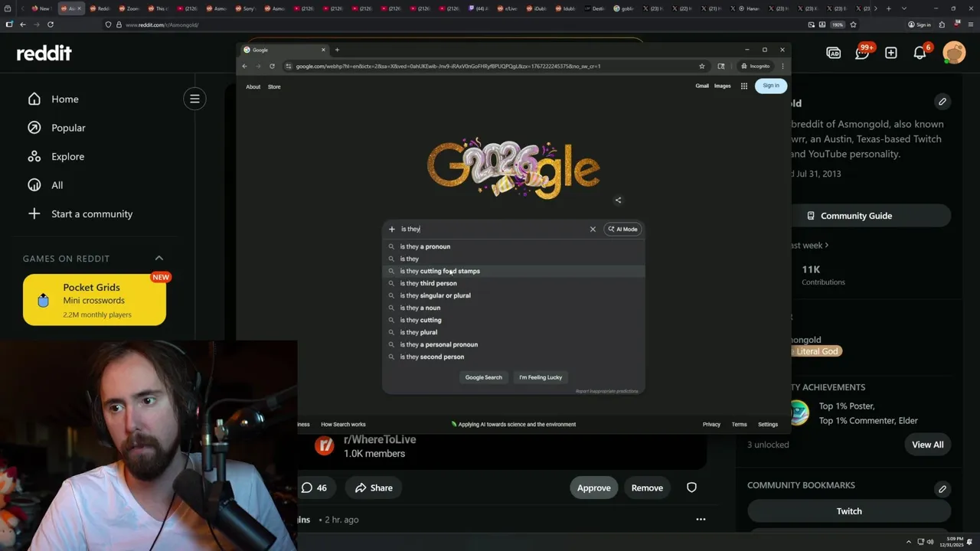Select suggestion 'is they a noun'
980x551 pixels.
click(513, 308)
